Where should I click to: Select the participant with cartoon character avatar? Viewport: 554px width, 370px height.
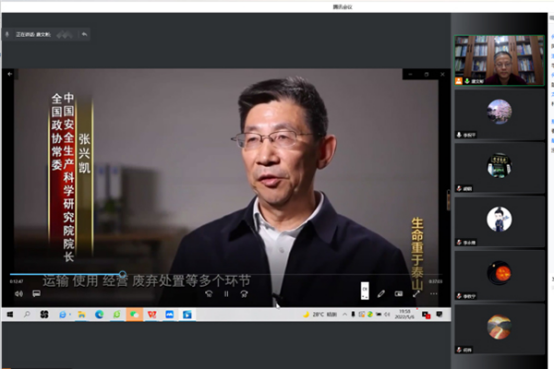tap(499, 219)
